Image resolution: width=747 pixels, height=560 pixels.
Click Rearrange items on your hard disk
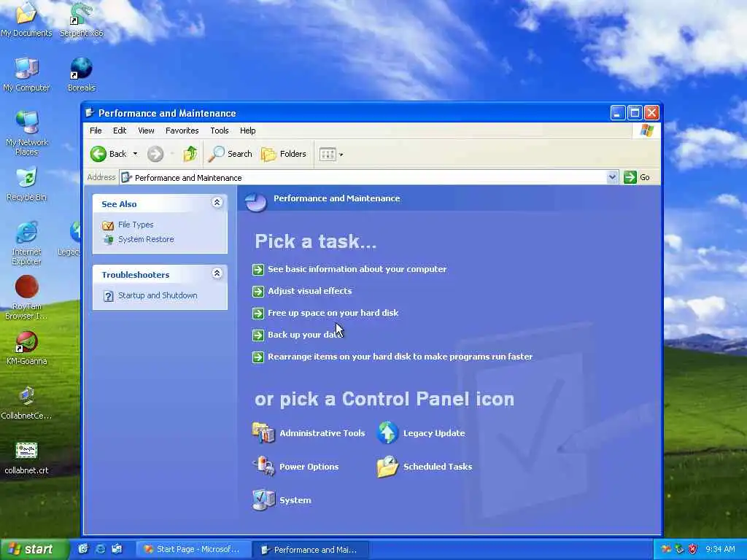pyautogui.click(x=400, y=357)
